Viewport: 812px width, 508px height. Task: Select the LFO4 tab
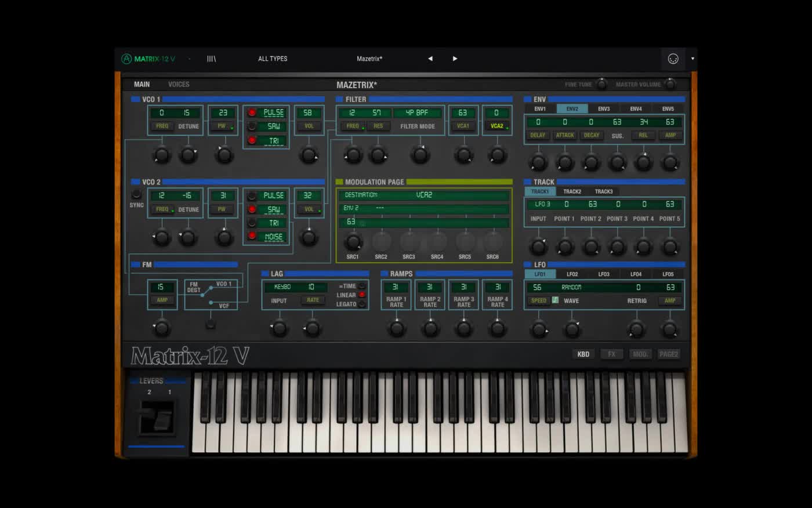(636, 274)
